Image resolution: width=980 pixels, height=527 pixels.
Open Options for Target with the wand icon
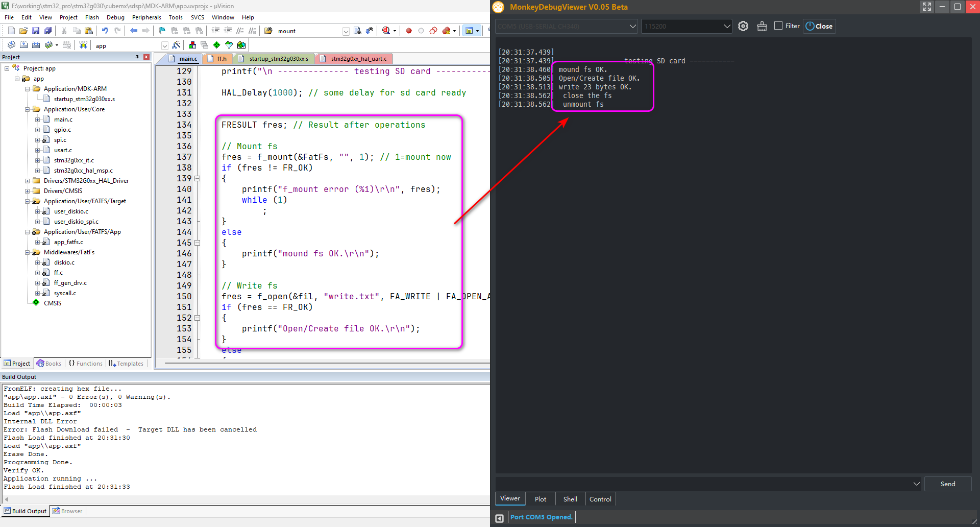(x=176, y=45)
